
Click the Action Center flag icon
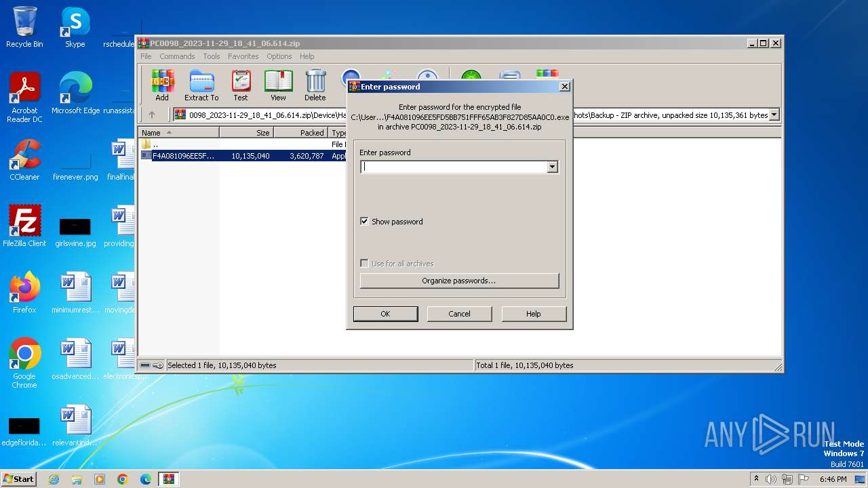pyautogui.click(x=803, y=479)
